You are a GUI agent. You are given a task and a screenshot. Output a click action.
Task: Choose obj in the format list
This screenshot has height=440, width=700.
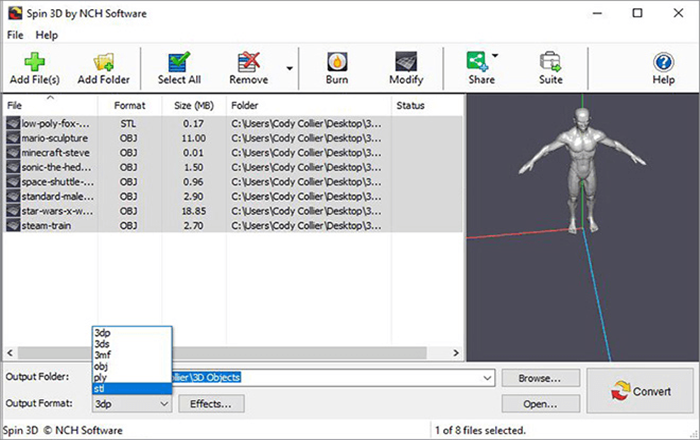[x=132, y=366]
